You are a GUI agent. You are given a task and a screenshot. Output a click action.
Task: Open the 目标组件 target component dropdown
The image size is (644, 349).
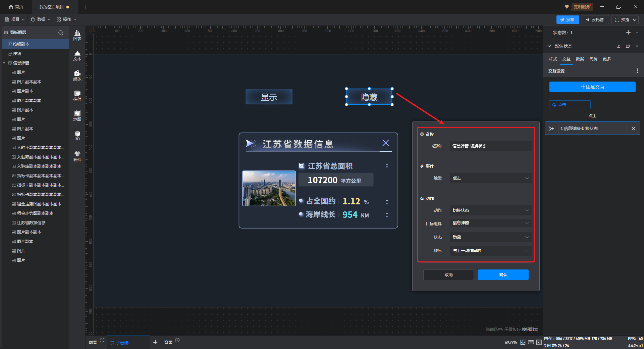[490, 223]
